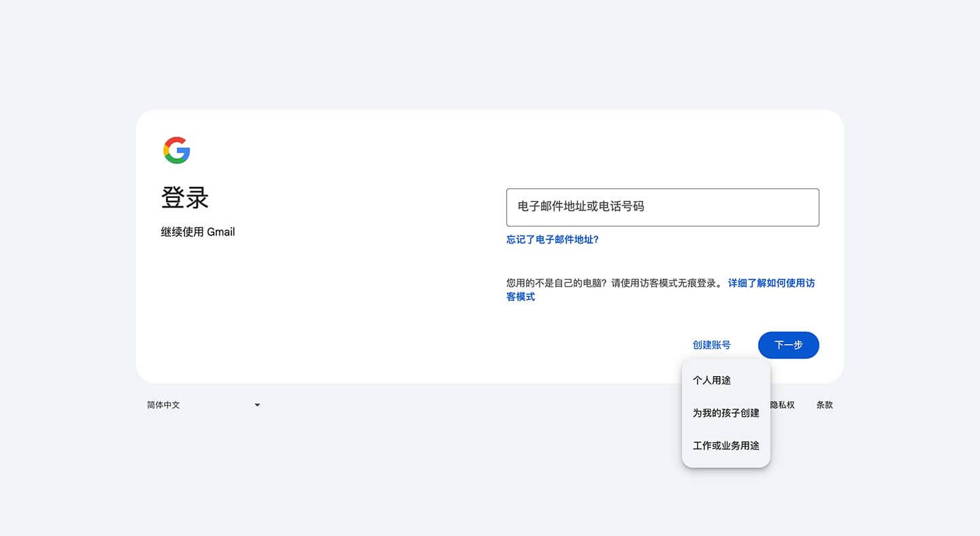Open the 隐私权 footer link
980x536 pixels.
tap(783, 405)
